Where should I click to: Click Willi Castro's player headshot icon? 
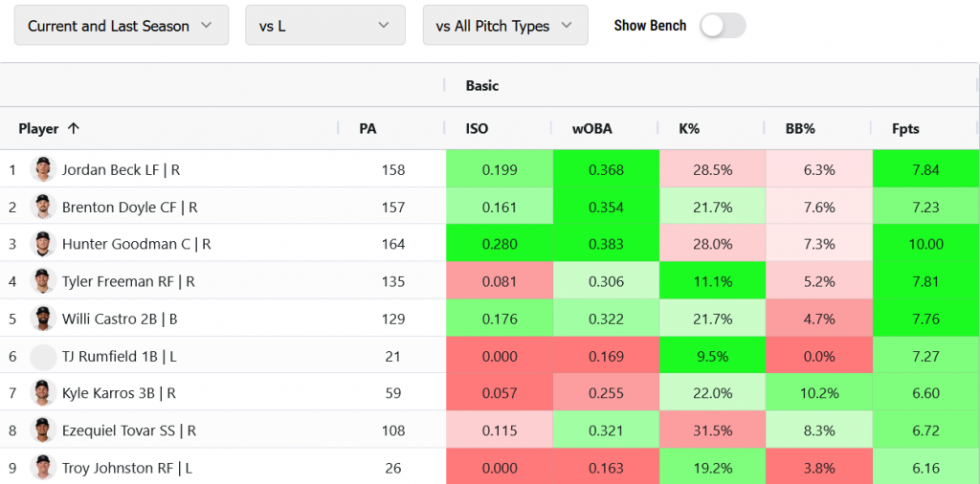click(43, 319)
